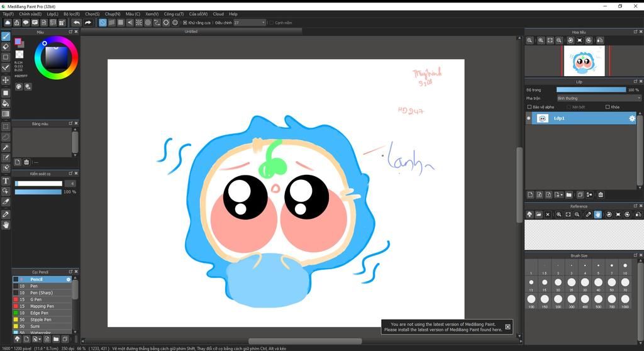Select the Mapping Pen brush
This screenshot has width=644, height=351.
42,306
